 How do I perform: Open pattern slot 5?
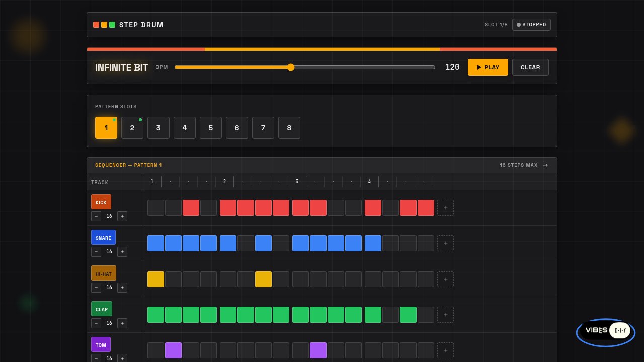click(x=211, y=128)
